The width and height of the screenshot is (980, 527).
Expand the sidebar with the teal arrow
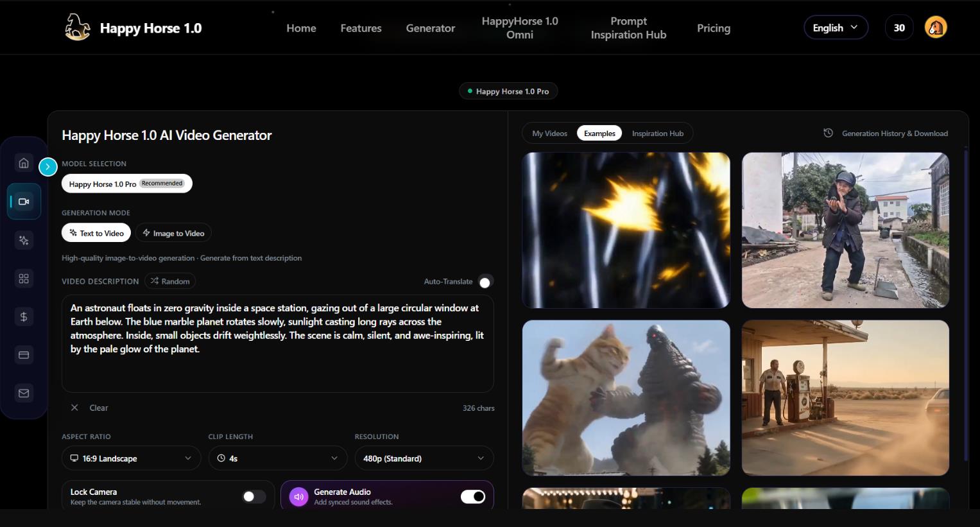(x=47, y=167)
